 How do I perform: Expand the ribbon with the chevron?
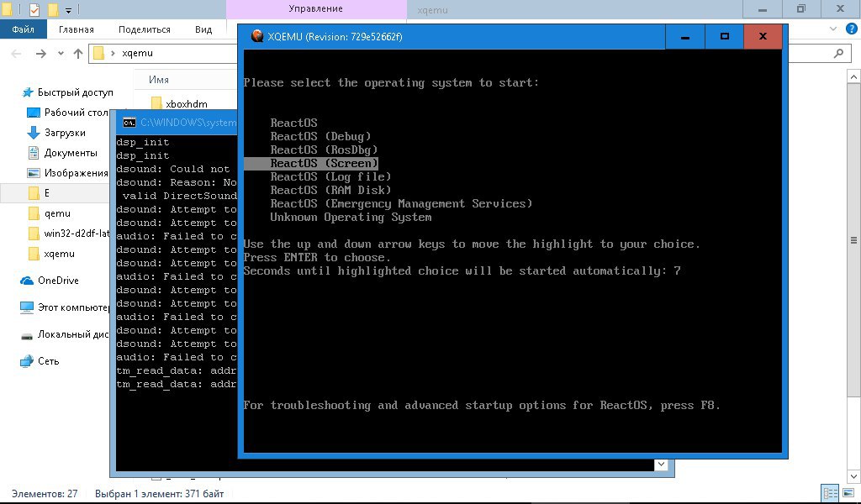[x=833, y=29]
